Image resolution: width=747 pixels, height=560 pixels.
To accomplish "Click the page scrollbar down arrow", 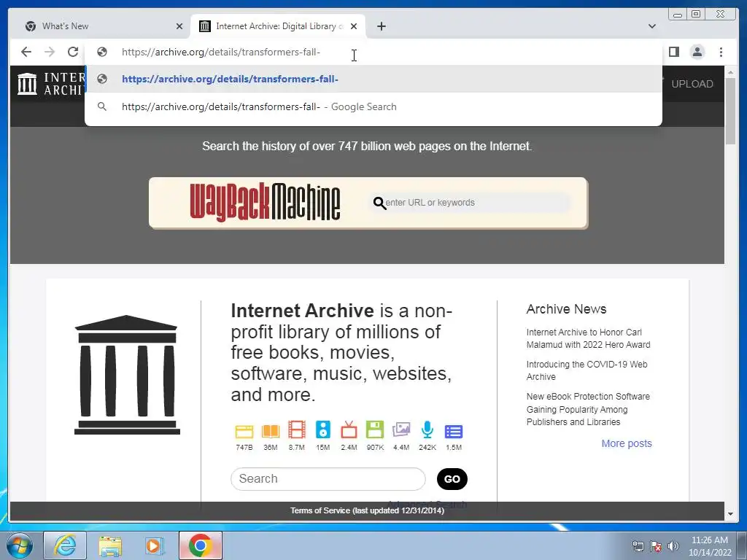I will tap(730, 514).
